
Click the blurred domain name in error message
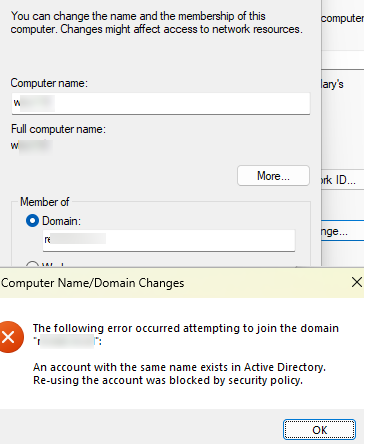coord(67,342)
